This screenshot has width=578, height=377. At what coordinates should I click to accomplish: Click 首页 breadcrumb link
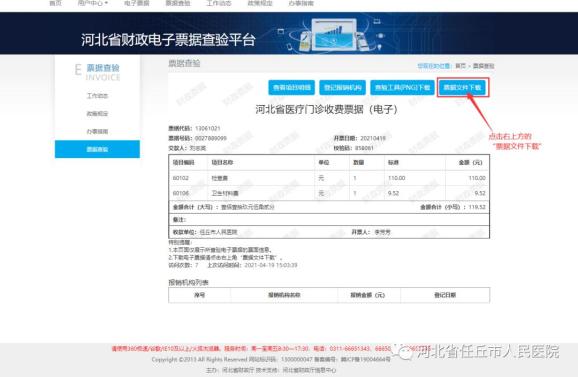click(460, 66)
